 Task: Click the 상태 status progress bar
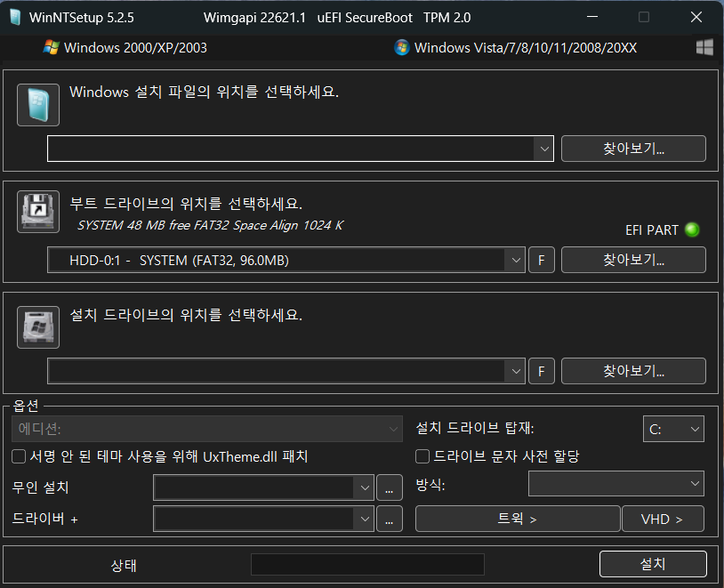(367, 565)
